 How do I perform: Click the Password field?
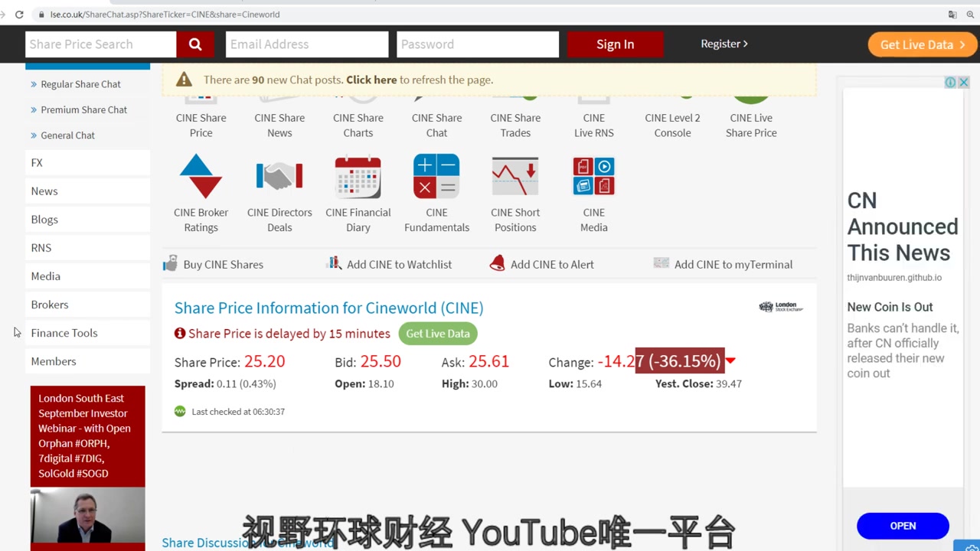point(478,44)
